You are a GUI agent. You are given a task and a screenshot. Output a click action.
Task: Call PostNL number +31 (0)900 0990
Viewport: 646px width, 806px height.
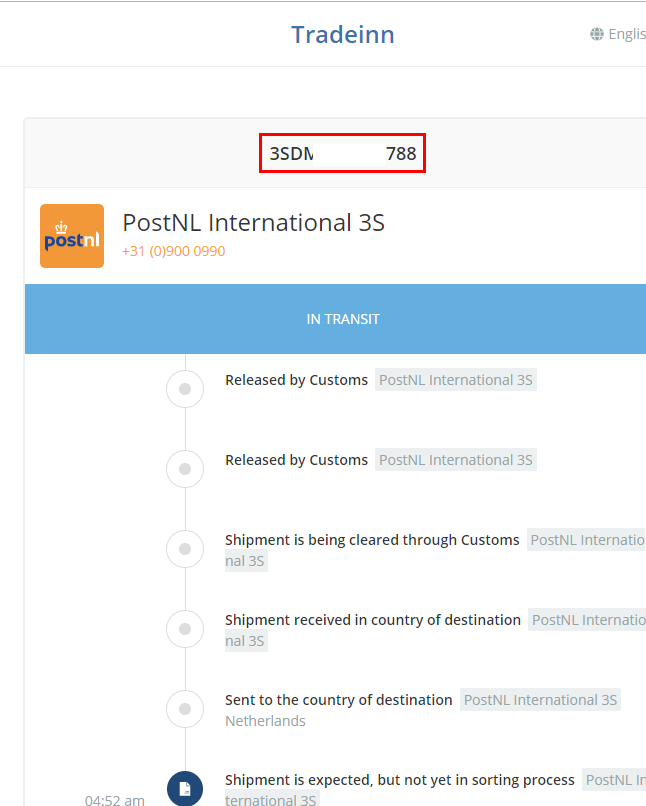point(174,251)
